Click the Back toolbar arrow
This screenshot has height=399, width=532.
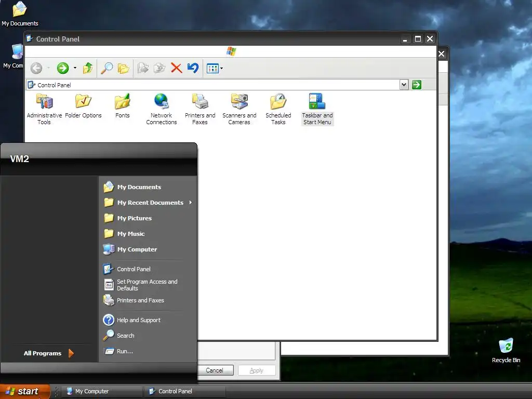coord(36,68)
